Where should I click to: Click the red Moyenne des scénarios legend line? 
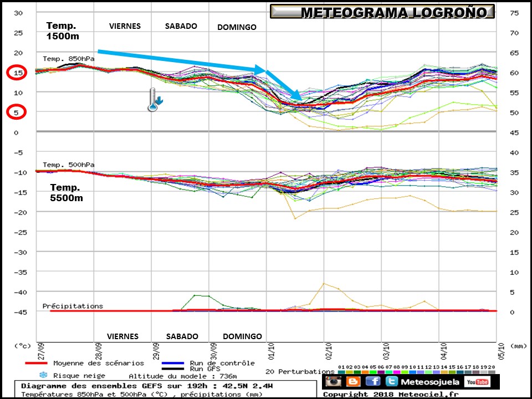tap(37, 363)
